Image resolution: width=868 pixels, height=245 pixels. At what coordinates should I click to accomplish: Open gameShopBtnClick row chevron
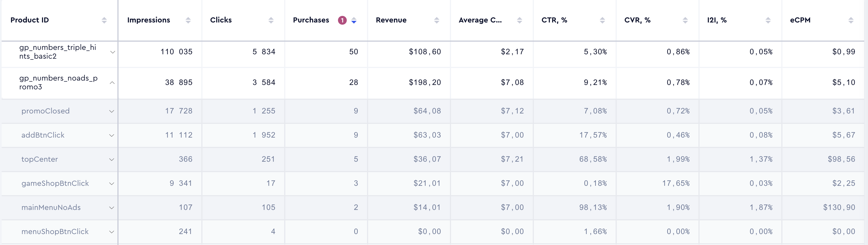click(112, 184)
